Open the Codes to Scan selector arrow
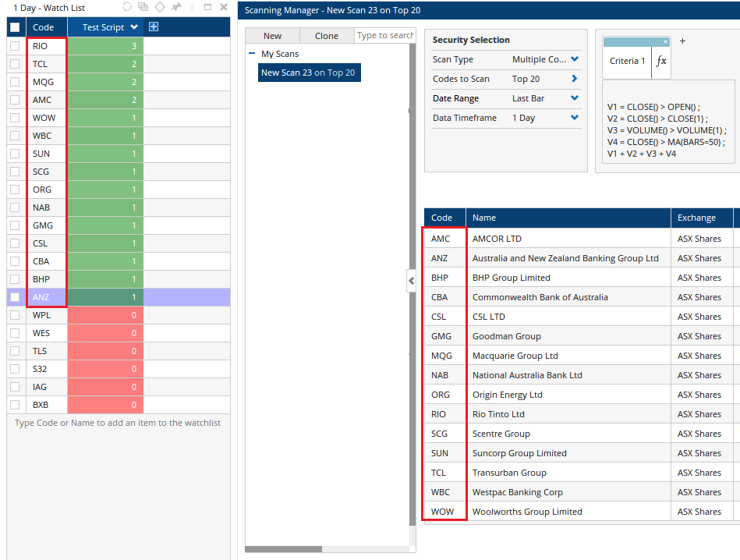Image resolution: width=740 pixels, height=560 pixels. click(575, 78)
